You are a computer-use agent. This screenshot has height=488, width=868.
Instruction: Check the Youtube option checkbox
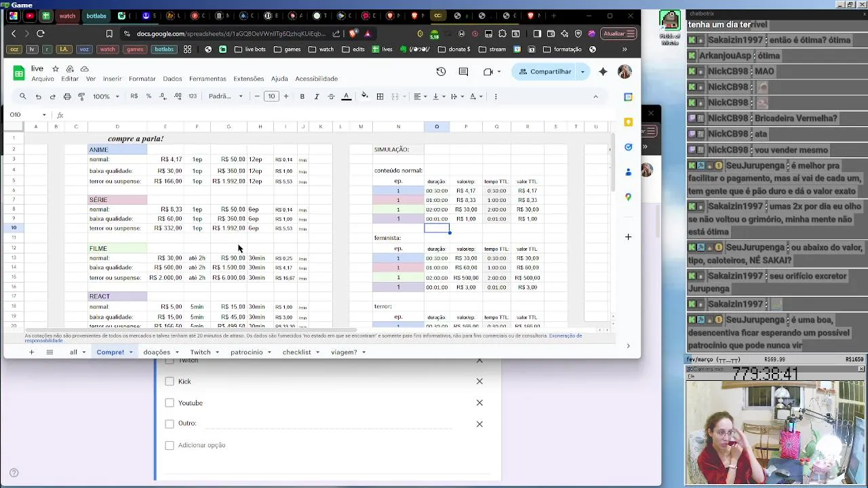click(170, 403)
